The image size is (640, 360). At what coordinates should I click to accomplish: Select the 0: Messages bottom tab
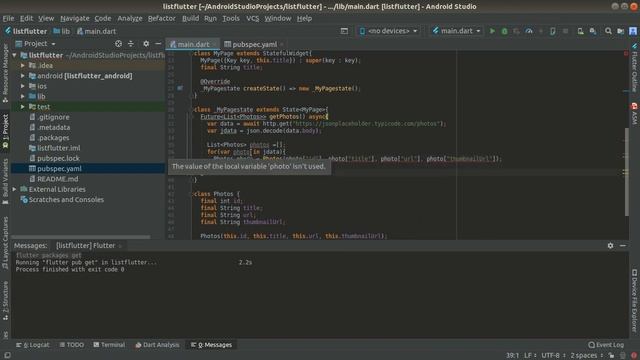tap(211, 345)
